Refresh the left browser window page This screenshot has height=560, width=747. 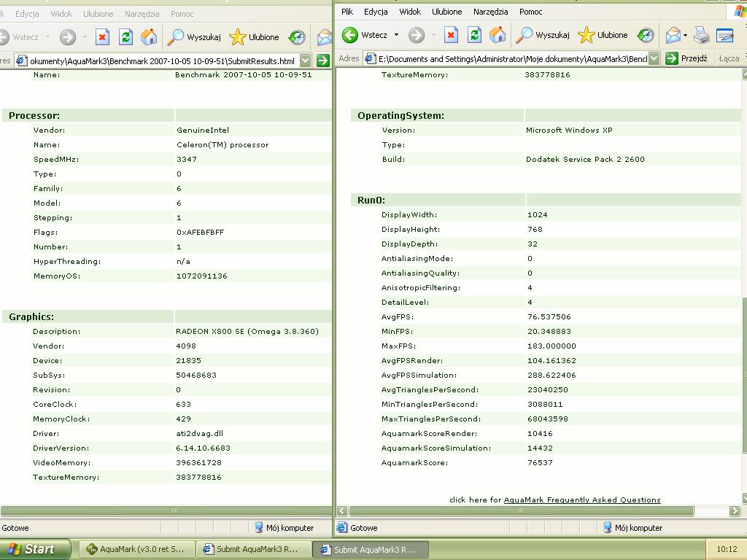125,36
